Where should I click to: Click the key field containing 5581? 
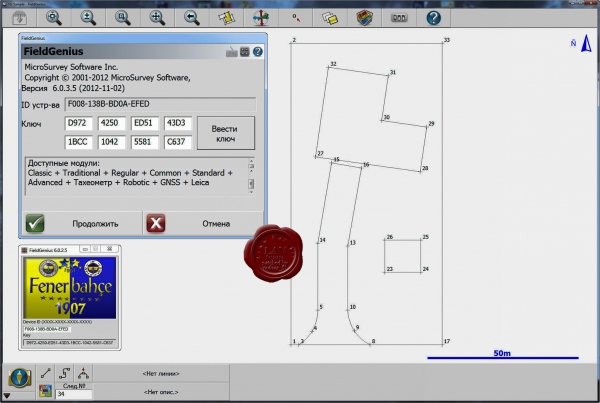[x=145, y=142]
